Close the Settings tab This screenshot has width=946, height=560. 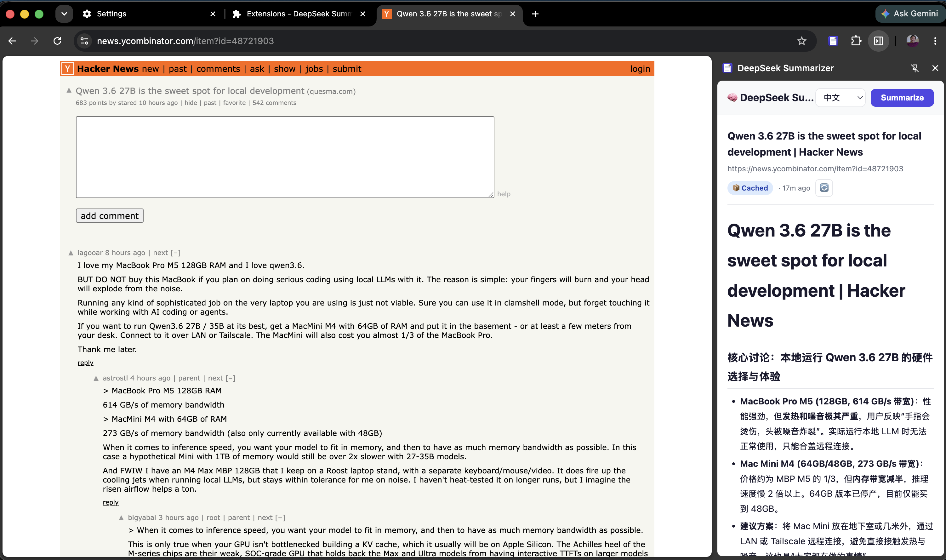(x=213, y=14)
